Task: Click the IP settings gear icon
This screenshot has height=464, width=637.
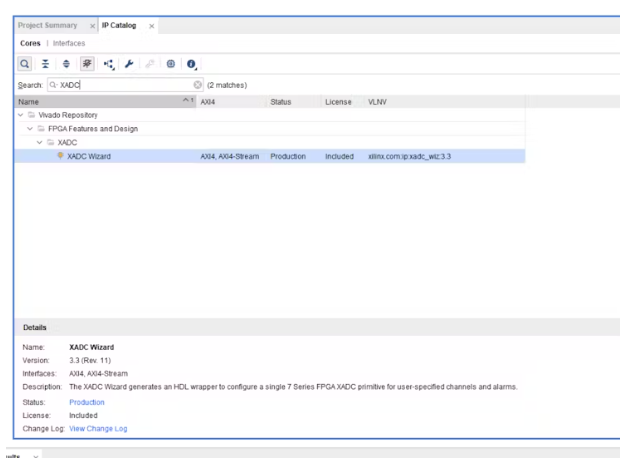Action: tap(171, 63)
